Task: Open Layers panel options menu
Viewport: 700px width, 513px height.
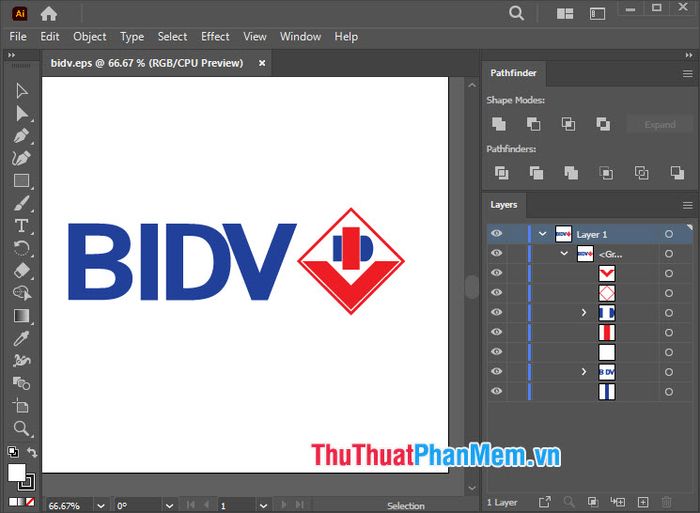Action: (x=688, y=205)
